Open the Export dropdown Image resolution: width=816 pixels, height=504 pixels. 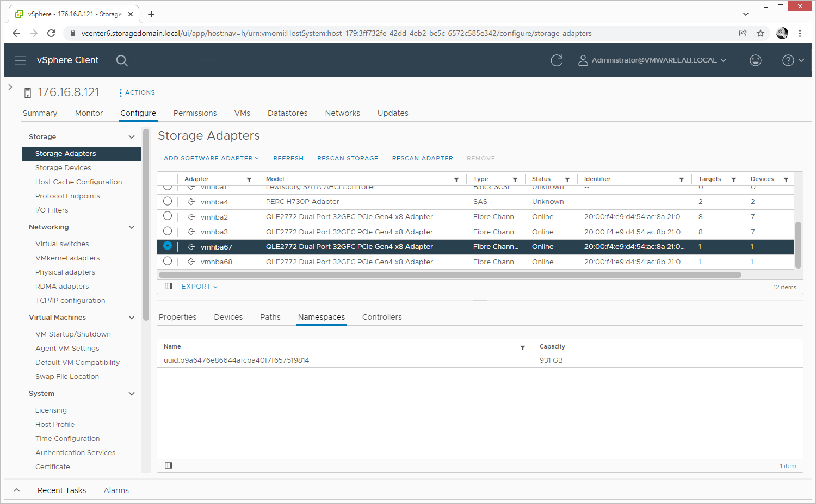pyautogui.click(x=199, y=287)
